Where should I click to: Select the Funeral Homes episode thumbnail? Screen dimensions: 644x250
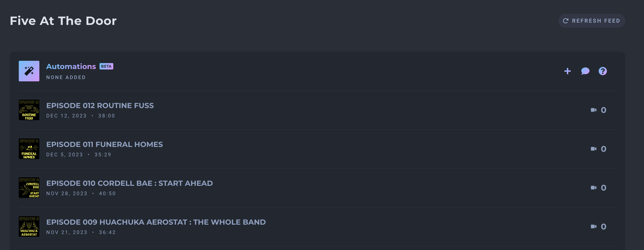(x=29, y=149)
